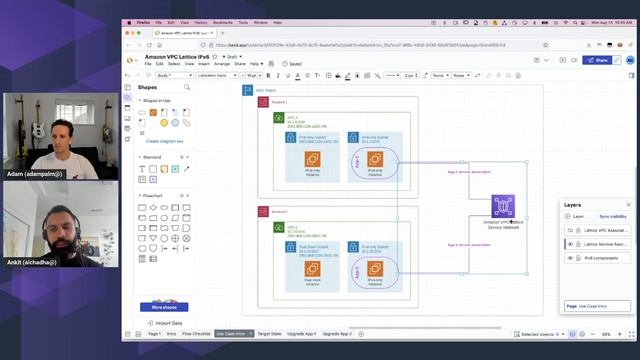Select the orange shape in Shapes in Use

click(x=153, y=112)
